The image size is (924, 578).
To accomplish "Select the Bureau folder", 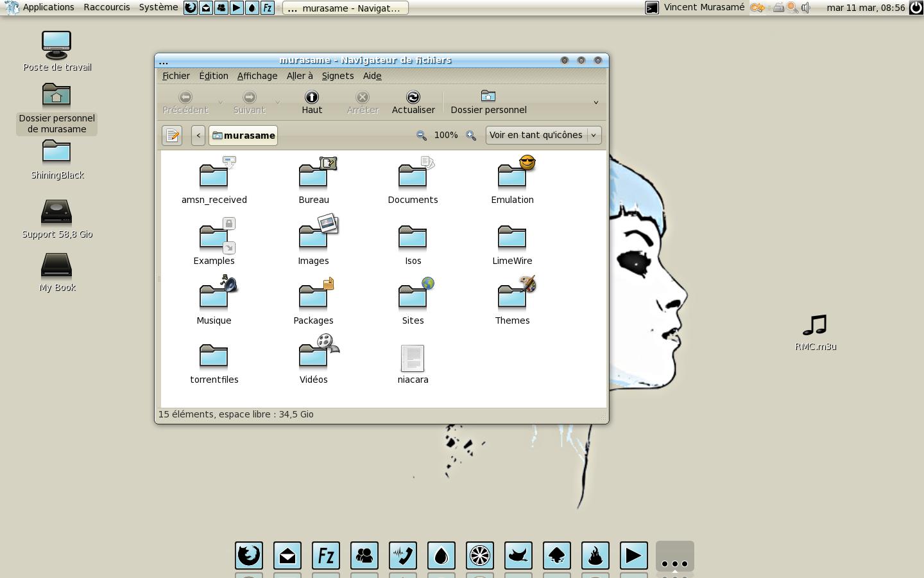I will point(314,180).
